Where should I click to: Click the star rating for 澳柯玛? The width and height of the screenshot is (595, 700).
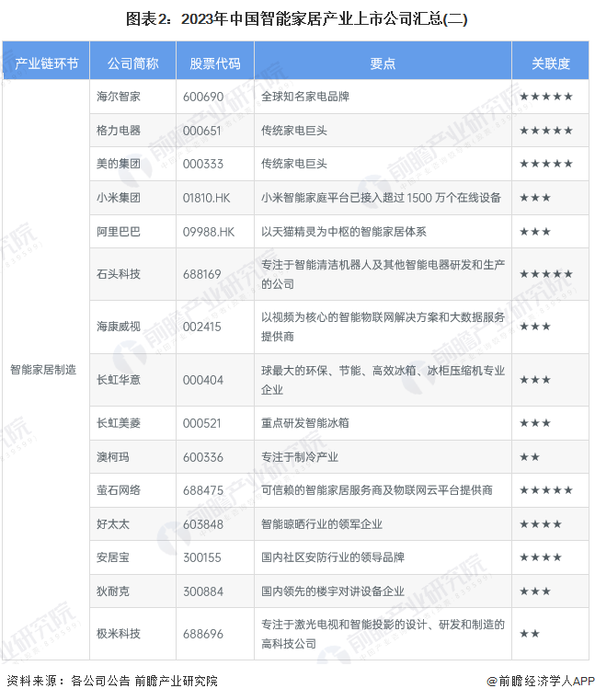pos(530,457)
